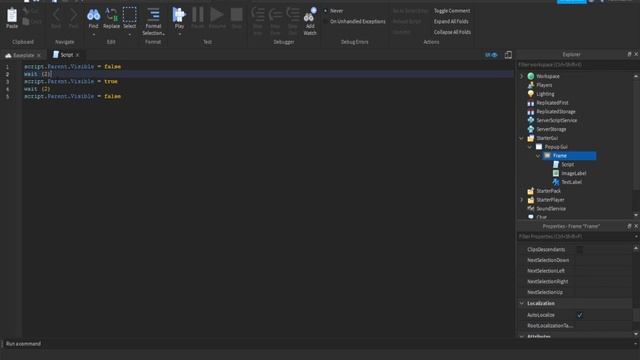Click the Explorer scrollbar down arrow
This screenshot has height=360, width=640.
click(x=636, y=215)
